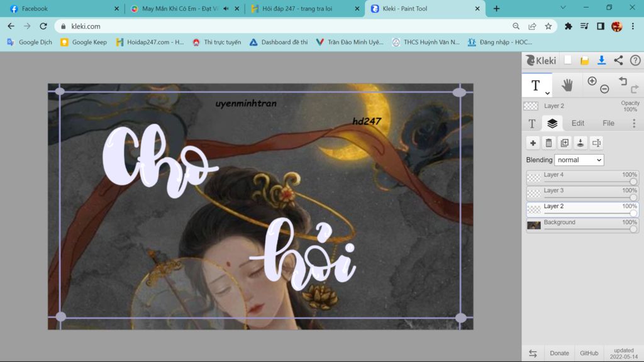Close the Hỏi đáp 247 tab

[x=357, y=9]
